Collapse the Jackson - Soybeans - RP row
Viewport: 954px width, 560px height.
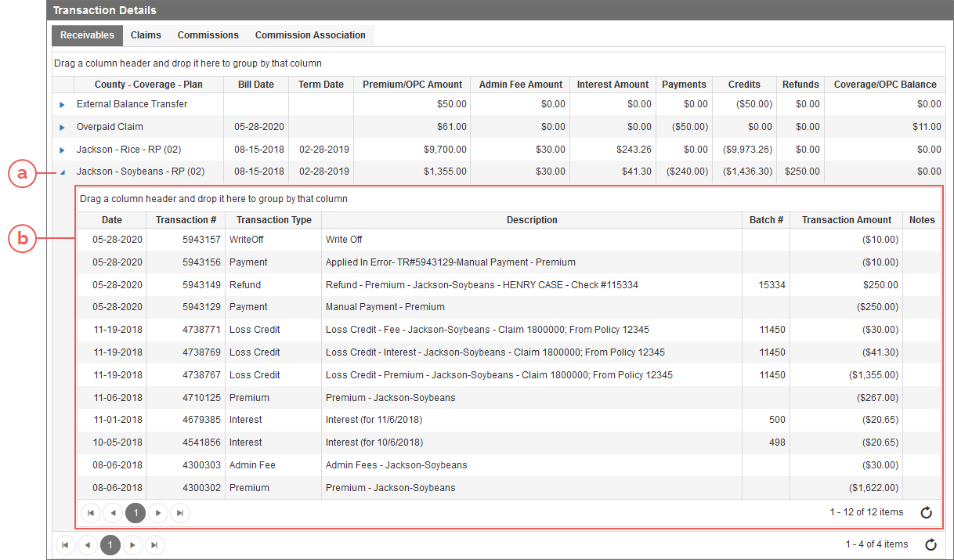(x=63, y=172)
